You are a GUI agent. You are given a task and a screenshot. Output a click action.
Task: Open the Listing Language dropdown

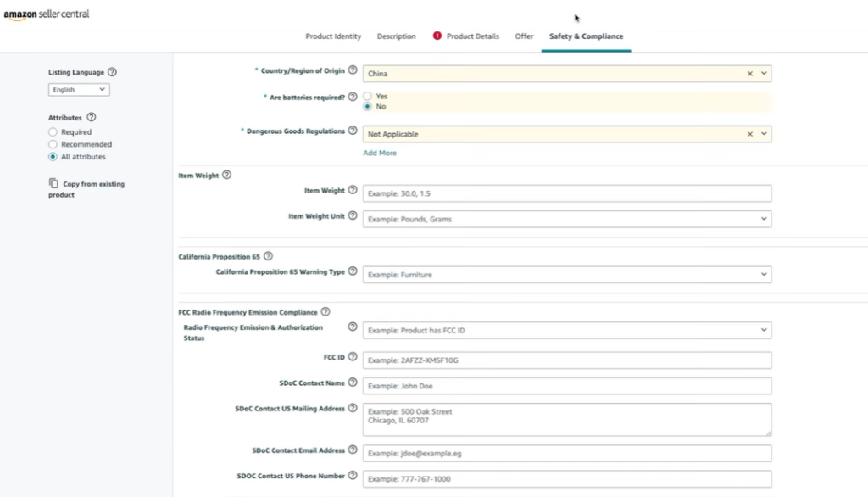(79, 89)
